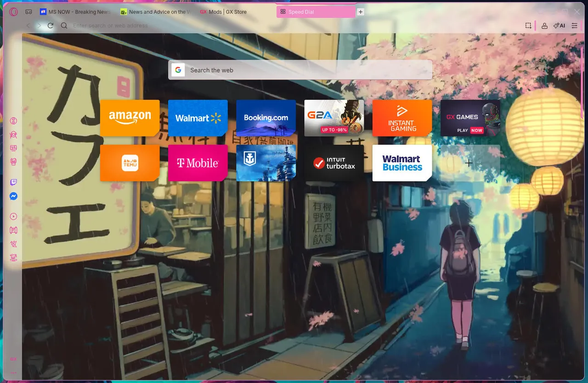
Task: Switch to MS NOW Breaking News tab
Action: point(76,12)
